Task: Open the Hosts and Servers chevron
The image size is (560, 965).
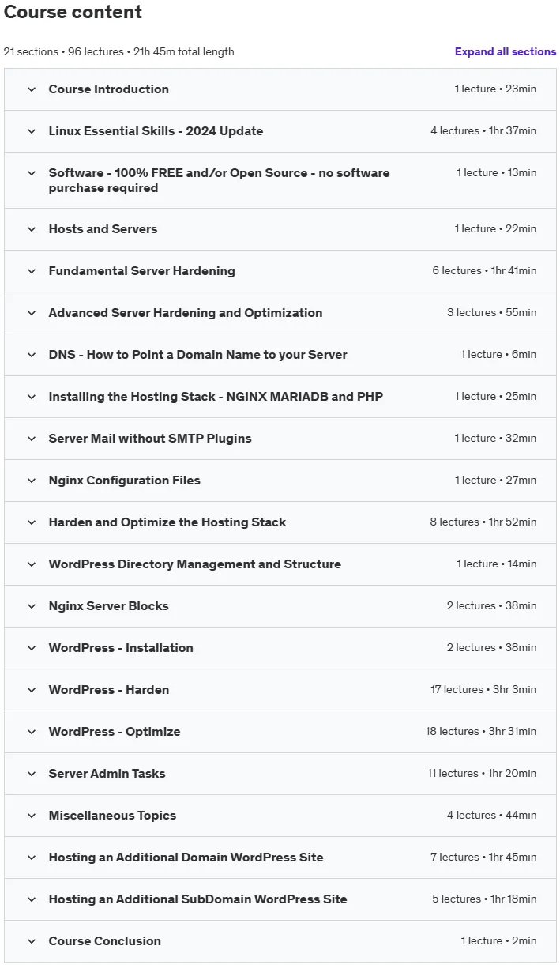Action: point(32,229)
